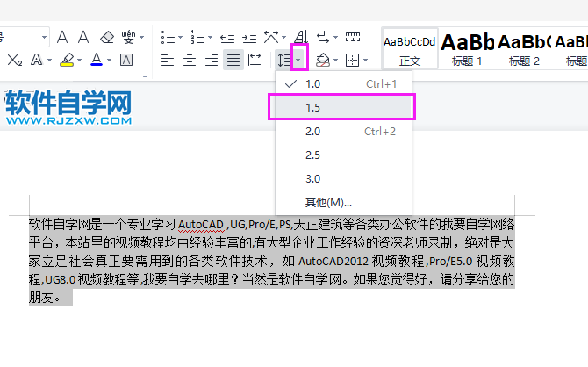588x367 pixels.
Task: Toggle justify alignment
Action: (233, 60)
